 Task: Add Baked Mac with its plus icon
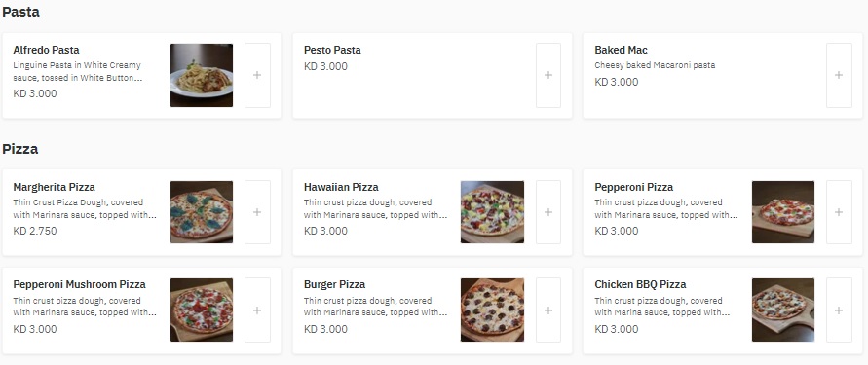coord(839,75)
